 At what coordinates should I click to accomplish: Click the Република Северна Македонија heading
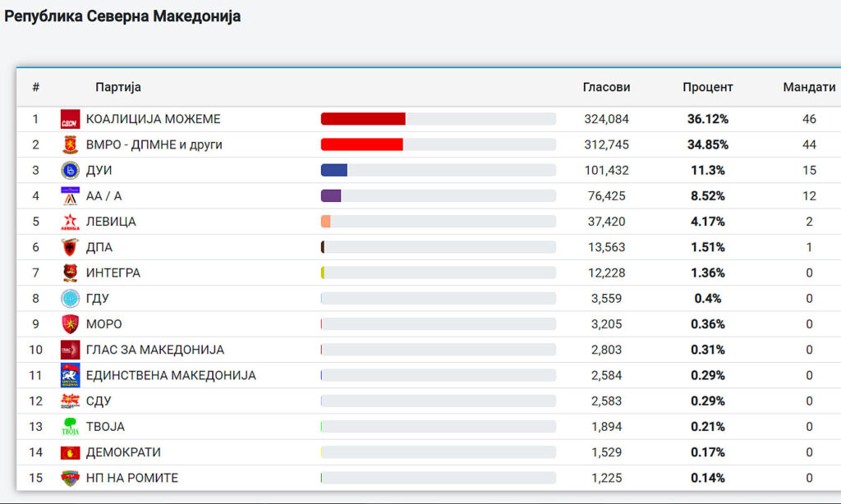tap(123, 16)
